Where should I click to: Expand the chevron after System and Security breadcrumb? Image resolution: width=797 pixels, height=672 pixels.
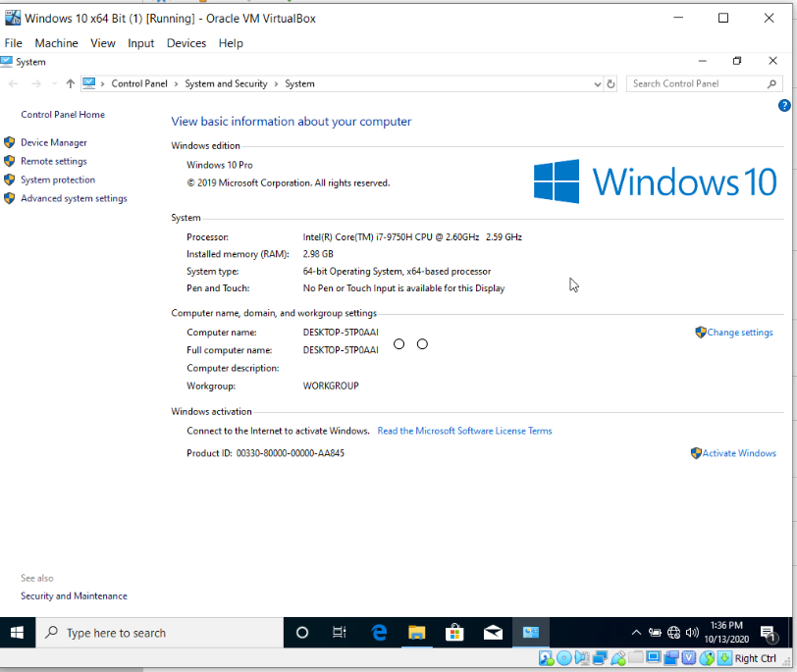(x=276, y=84)
